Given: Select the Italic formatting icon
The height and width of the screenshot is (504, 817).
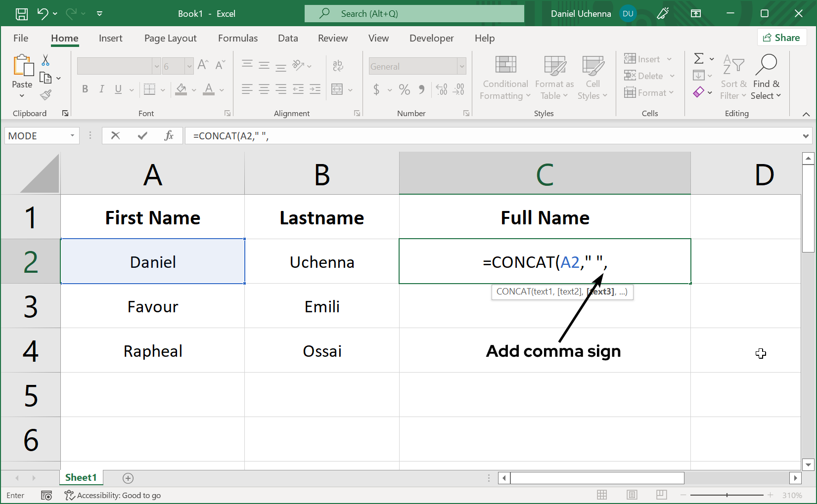Looking at the screenshot, I should pyautogui.click(x=101, y=89).
